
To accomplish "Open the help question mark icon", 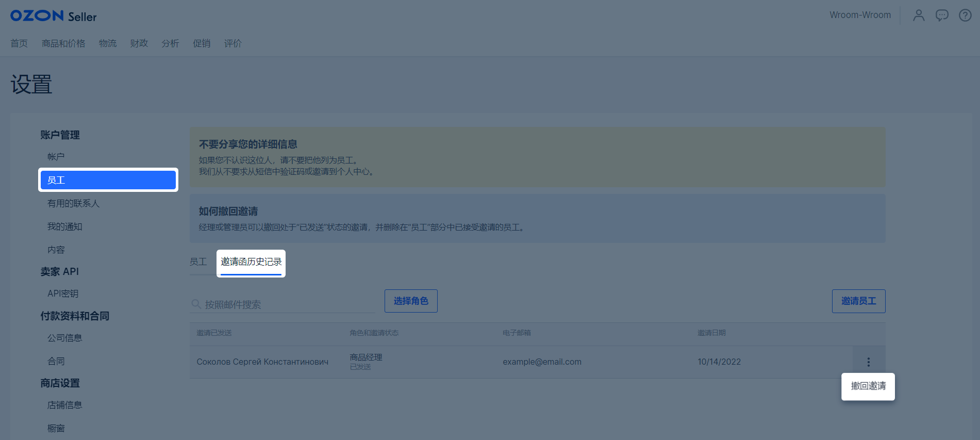I will (965, 15).
